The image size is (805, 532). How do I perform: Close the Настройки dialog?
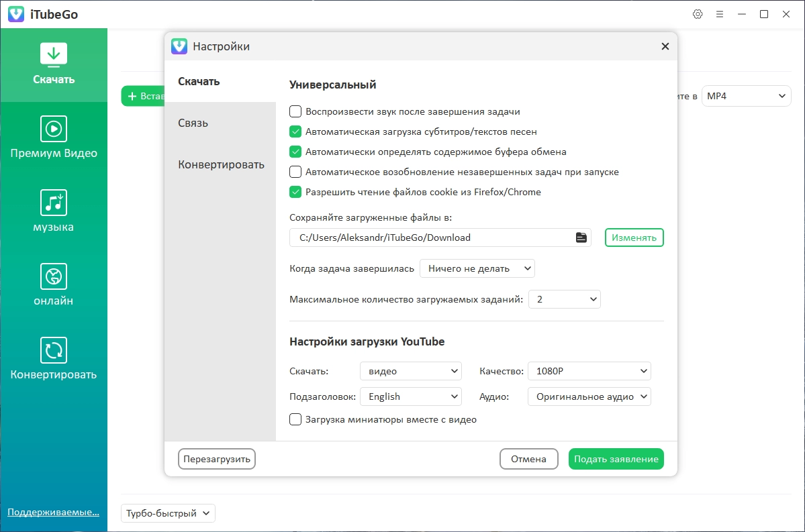pyautogui.click(x=665, y=46)
